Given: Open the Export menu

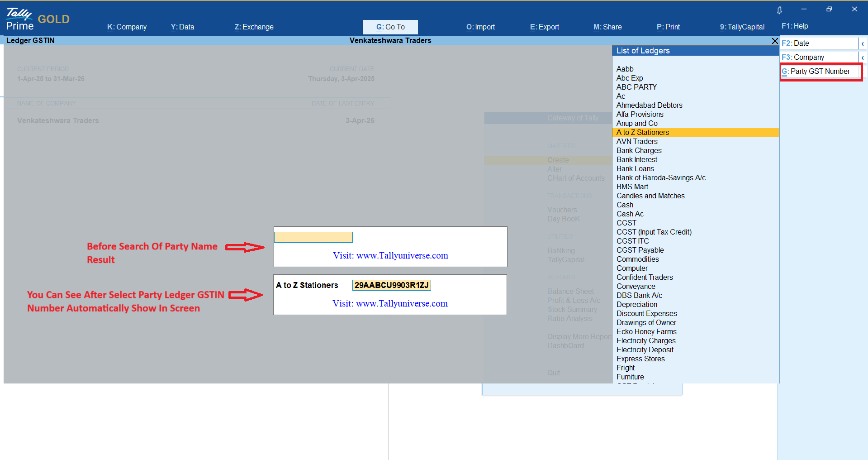Looking at the screenshot, I should 544,27.
